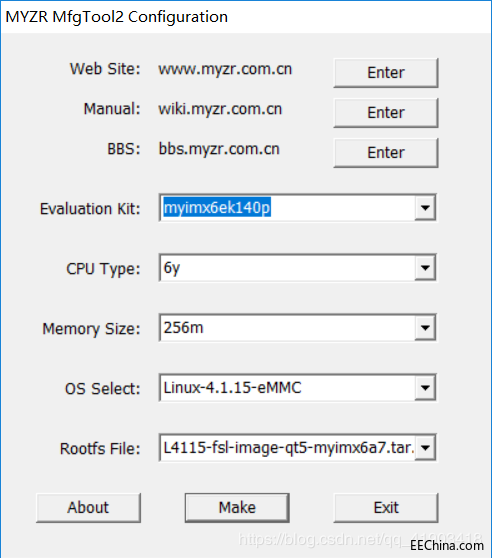
Task: Click the wiki.myzr.com.cn manual text
Action: tap(220, 109)
